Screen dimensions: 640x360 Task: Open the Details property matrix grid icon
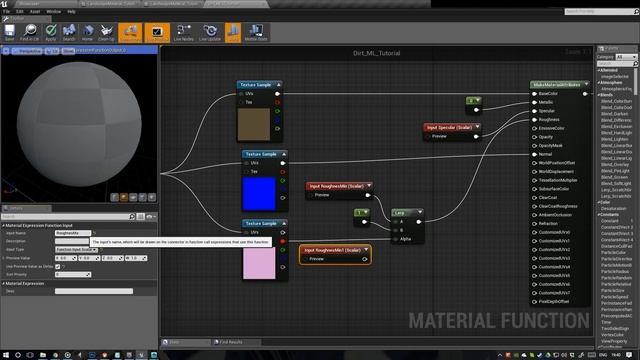coord(141,216)
